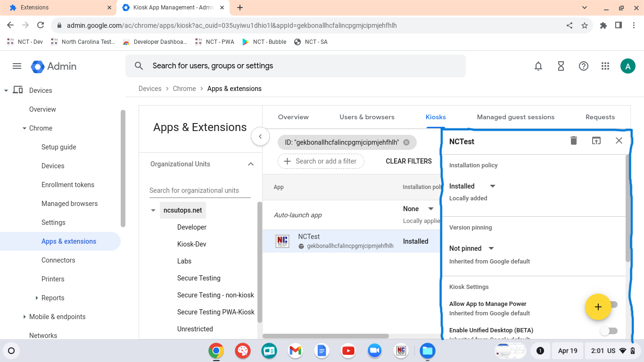Screen dimensions: 644x362
Task: Open the Admin main menu hamburger
Action: click(x=17, y=66)
